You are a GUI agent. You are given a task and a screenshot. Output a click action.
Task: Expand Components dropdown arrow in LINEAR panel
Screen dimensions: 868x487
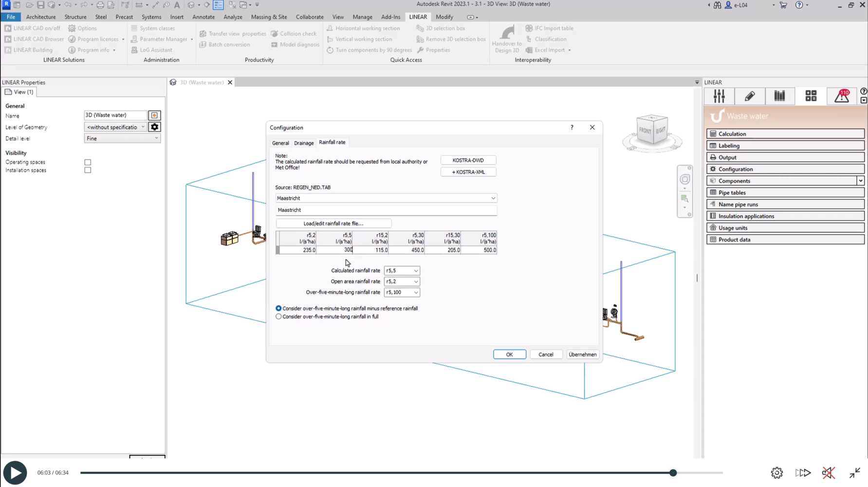(x=860, y=181)
